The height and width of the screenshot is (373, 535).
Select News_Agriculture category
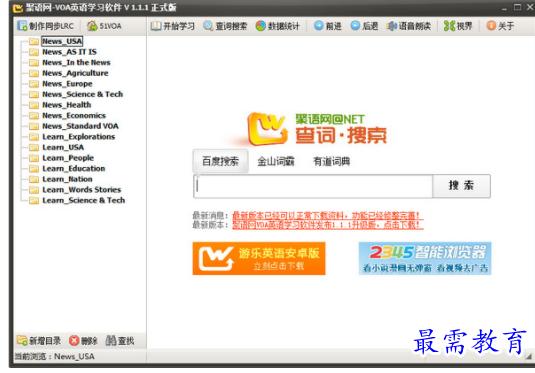75,73
